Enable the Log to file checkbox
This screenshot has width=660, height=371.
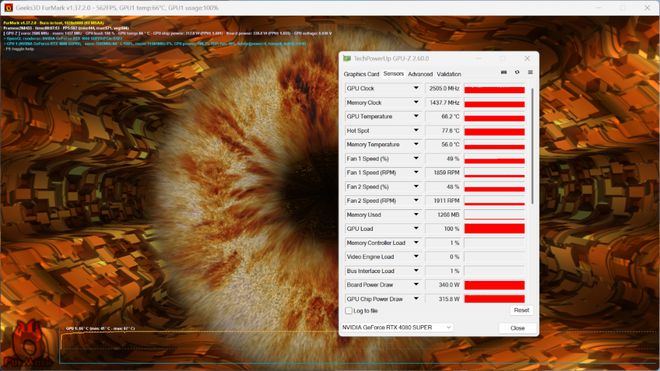point(349,311)
